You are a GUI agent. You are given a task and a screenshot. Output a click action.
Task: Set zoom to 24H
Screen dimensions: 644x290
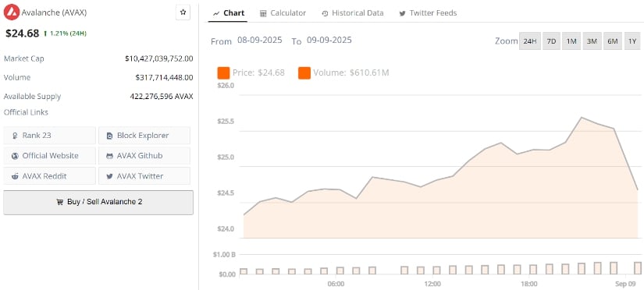pos(530,41)
